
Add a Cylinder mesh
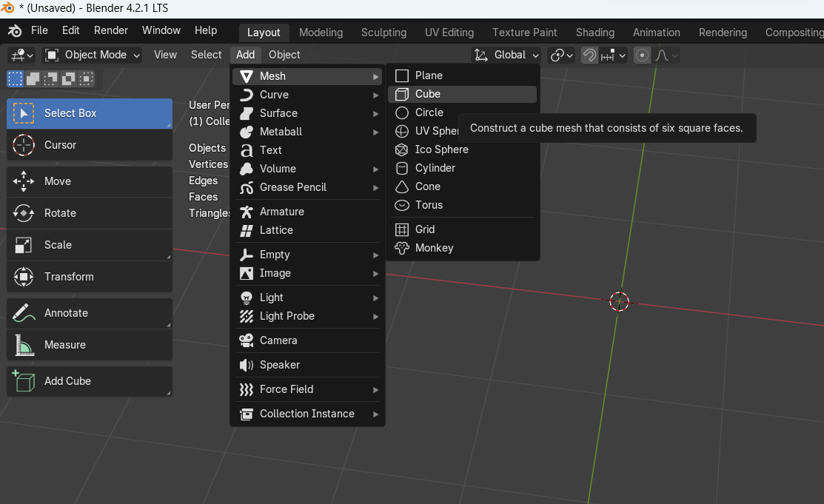tap(463, 168)
